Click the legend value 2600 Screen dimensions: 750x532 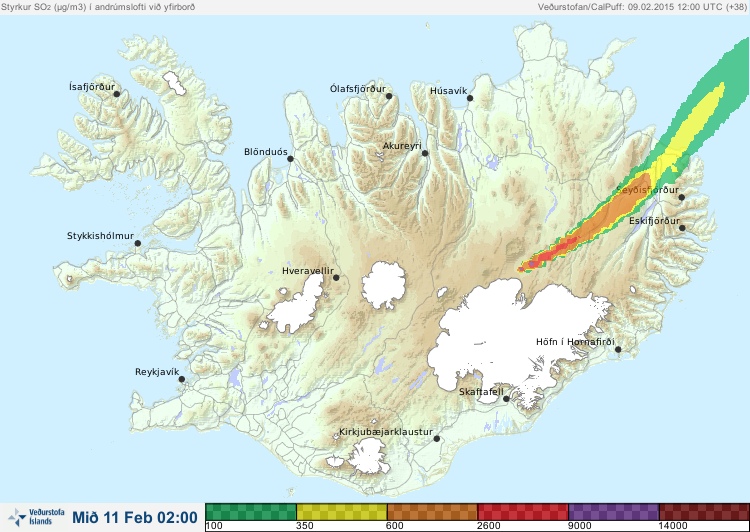(488, 526)
